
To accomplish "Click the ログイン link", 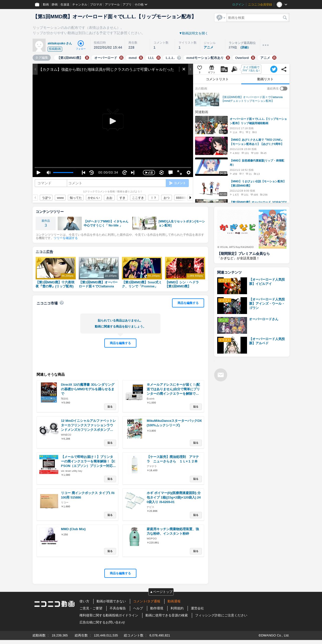I will pos(238,5).
